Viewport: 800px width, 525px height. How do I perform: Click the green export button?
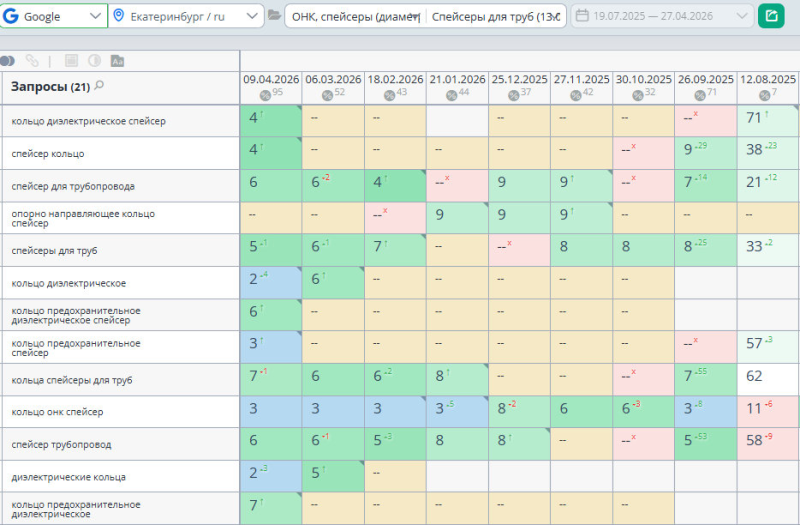tap(771, 16)
